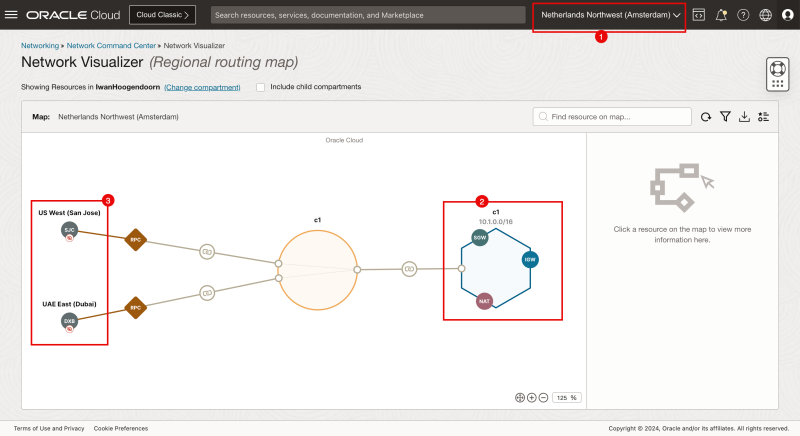800x436 pixels.
Task: Open the language globe menu
Action: tap(765, 15)
